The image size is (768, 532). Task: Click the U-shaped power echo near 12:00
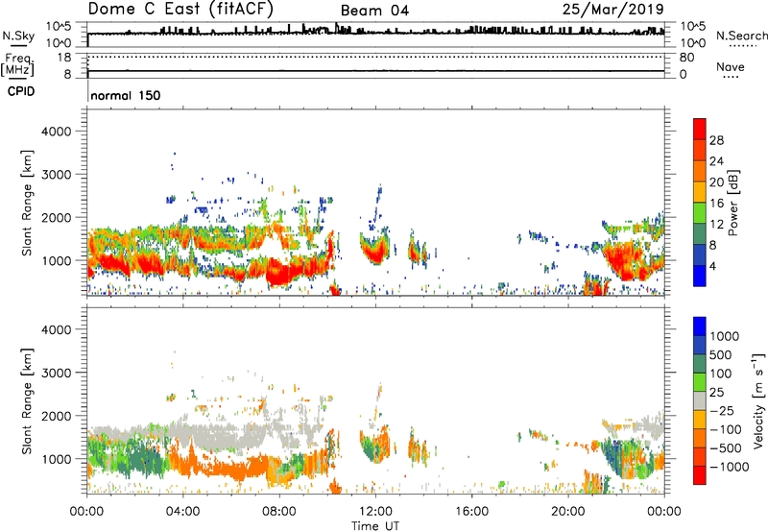point(374,248)
